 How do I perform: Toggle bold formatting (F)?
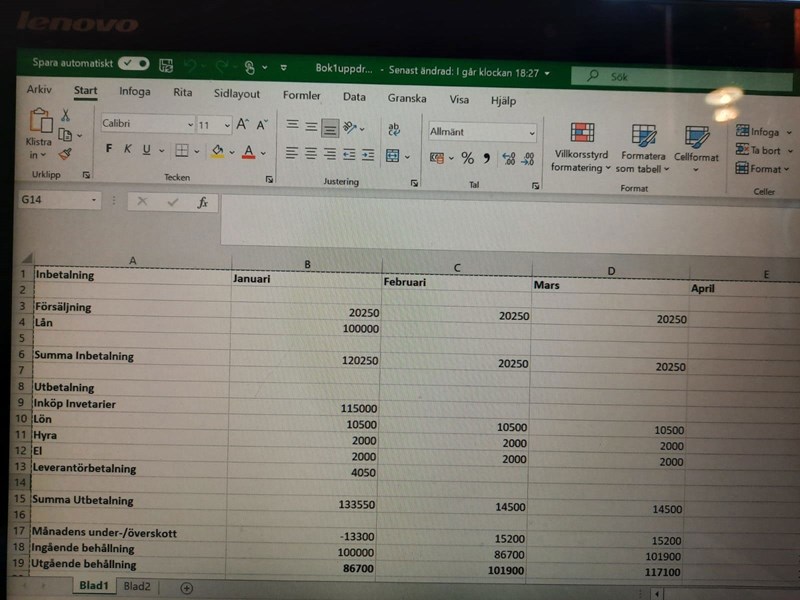tap(109, 149)
